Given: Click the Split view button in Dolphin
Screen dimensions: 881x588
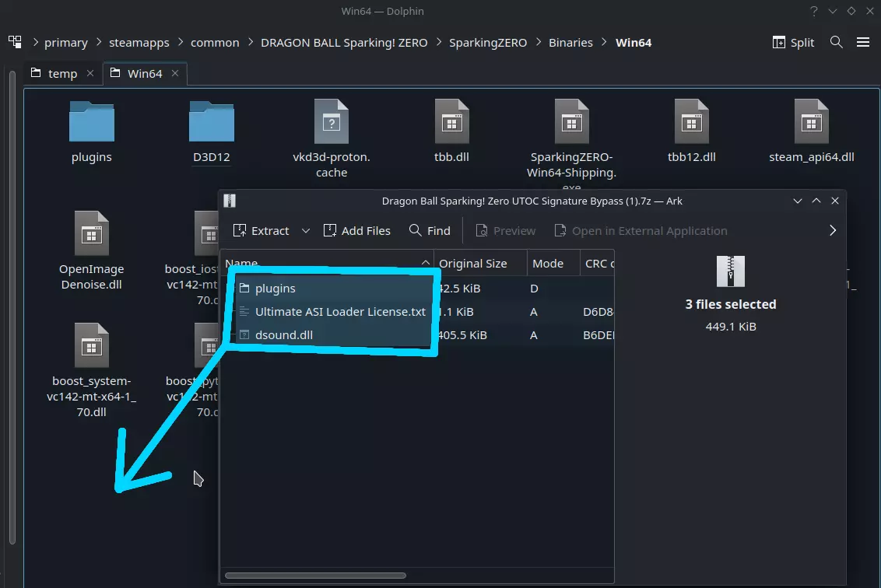Looking at the screenshot, I should [793, 42].
